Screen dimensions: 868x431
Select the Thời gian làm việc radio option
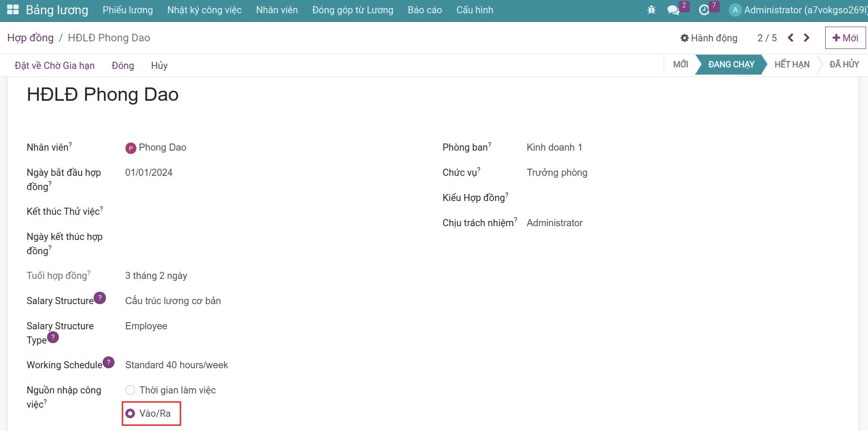click(x=130, y=390)
